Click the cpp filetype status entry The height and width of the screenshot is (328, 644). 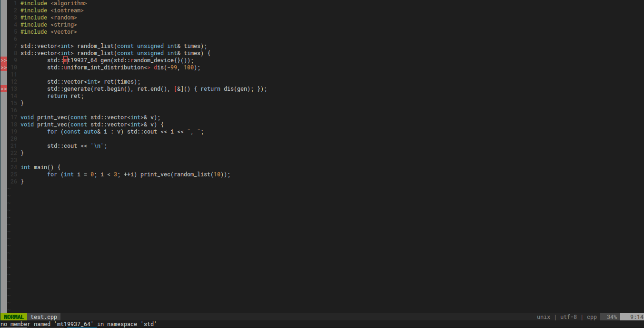click(x=592, y=317)
